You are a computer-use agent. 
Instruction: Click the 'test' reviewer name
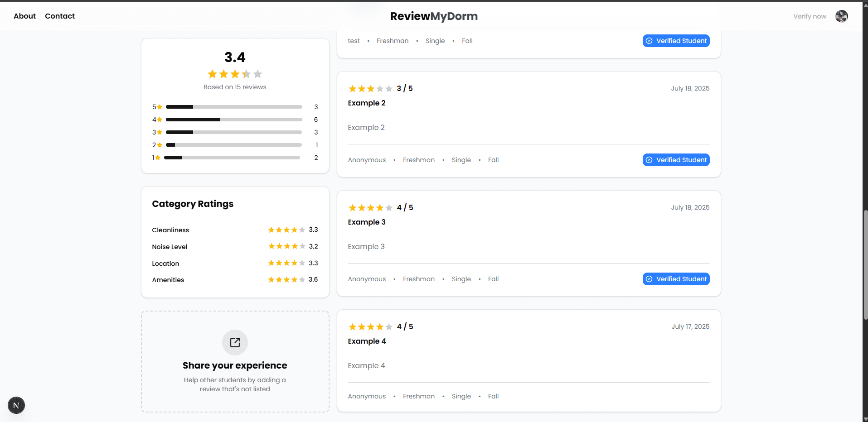354,41
